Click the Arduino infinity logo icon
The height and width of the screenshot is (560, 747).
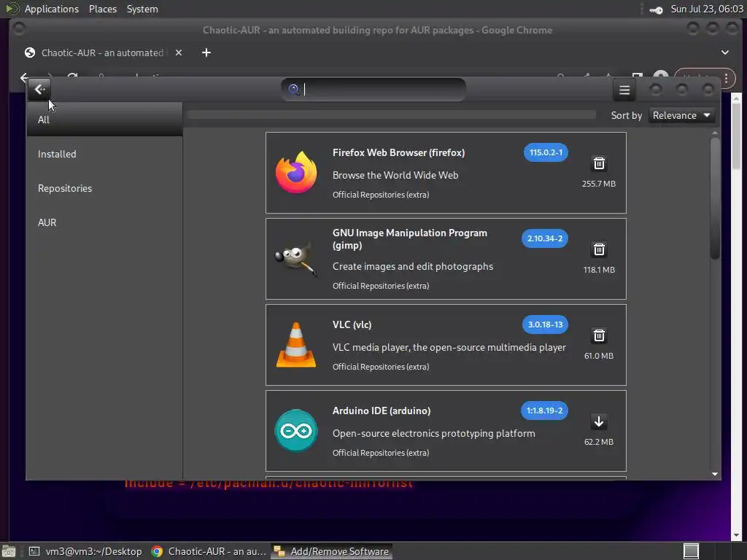pos(296,430)
